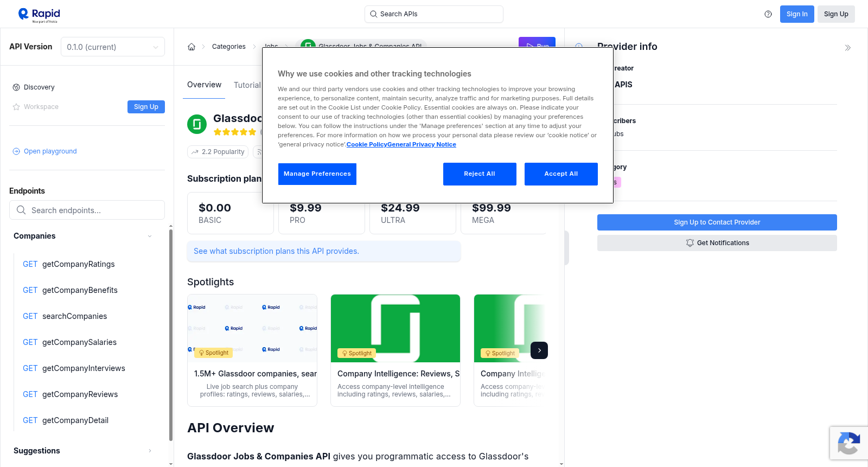Click See what subscription plans link
868x467 pixels.
click(276, 251)
